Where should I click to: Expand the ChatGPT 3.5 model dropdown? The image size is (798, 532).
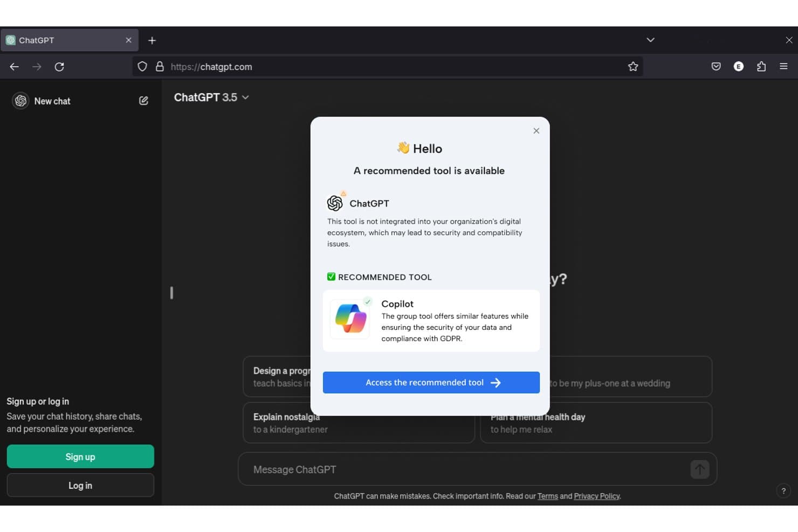(211, 98)
